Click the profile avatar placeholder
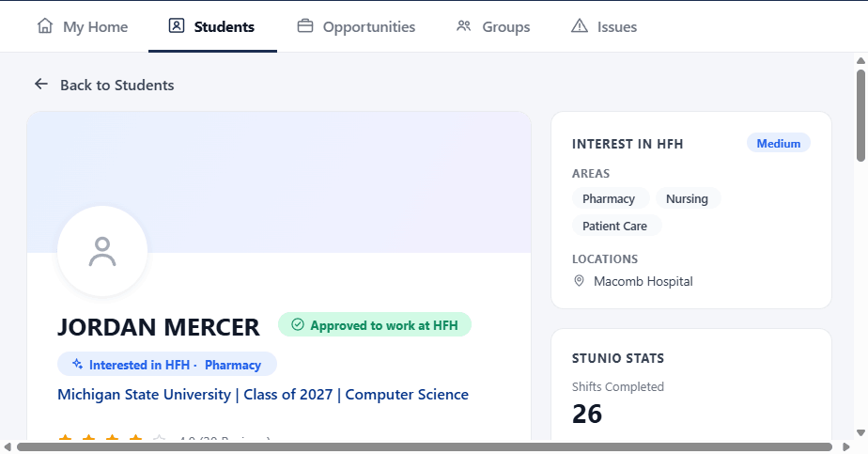The height and width of the screenshot is (454, 868). coord(102,251)
